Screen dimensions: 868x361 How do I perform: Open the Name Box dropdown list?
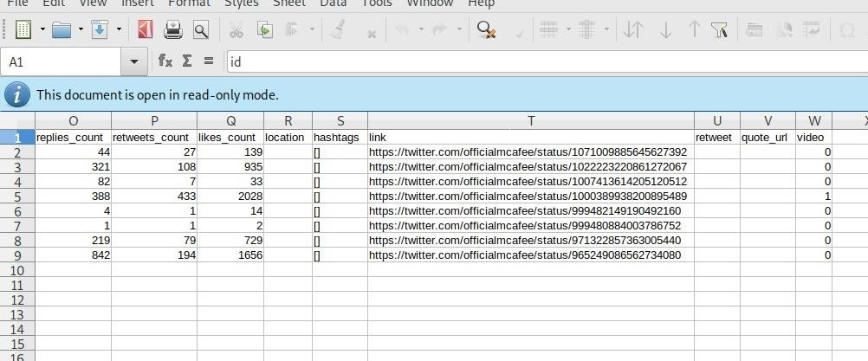134,61
